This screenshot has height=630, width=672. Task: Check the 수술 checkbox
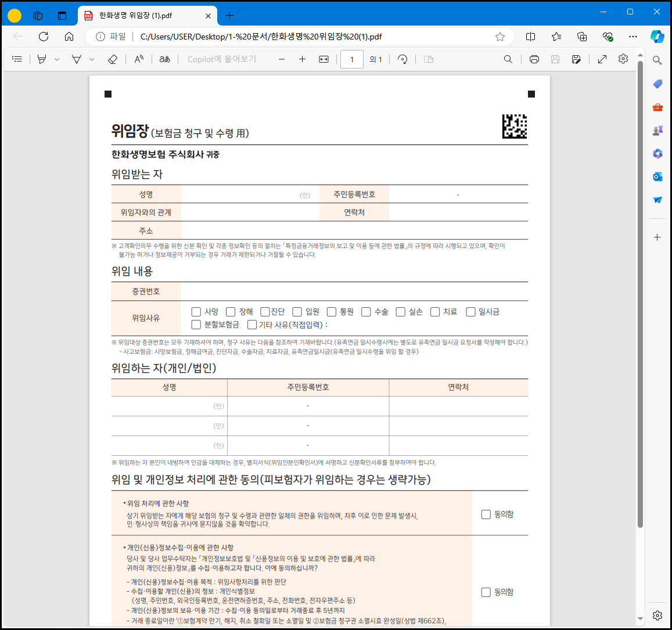[x=366, y=312]
